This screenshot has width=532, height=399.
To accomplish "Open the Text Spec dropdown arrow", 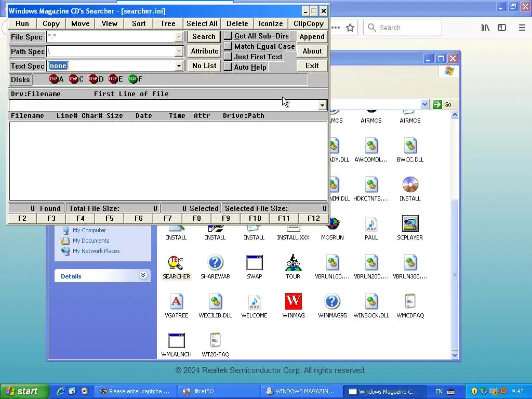I will coord(179,66).
